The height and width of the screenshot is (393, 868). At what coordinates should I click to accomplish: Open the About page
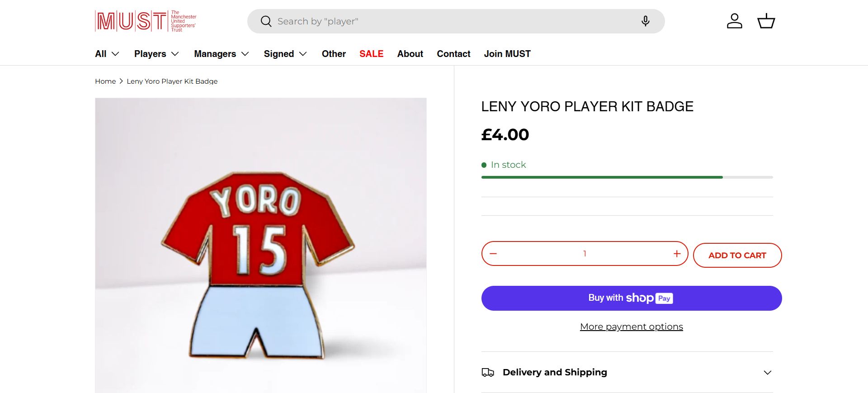click(x=410, y=54)
